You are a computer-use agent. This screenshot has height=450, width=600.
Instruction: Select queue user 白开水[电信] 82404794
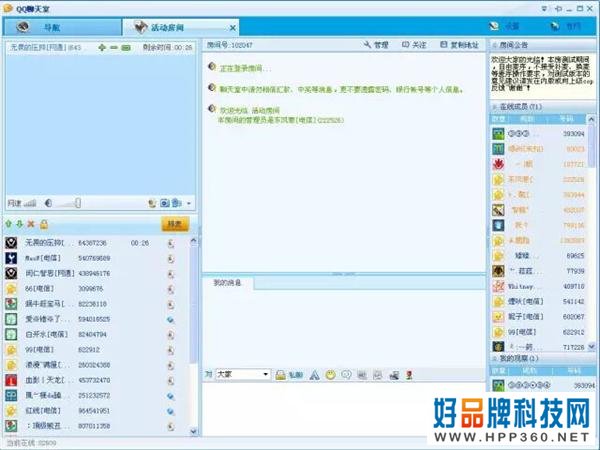click(96, 334)
